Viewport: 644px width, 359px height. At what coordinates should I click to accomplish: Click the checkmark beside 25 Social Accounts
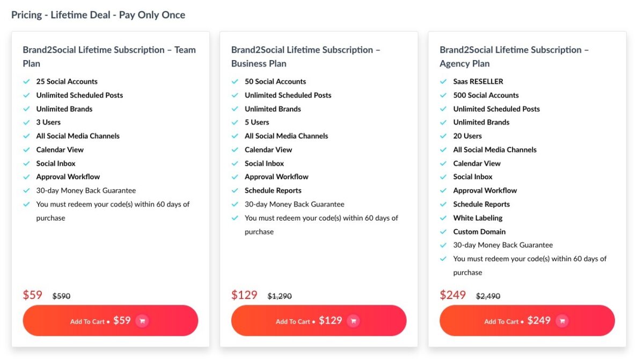click(x=26, y=82)
